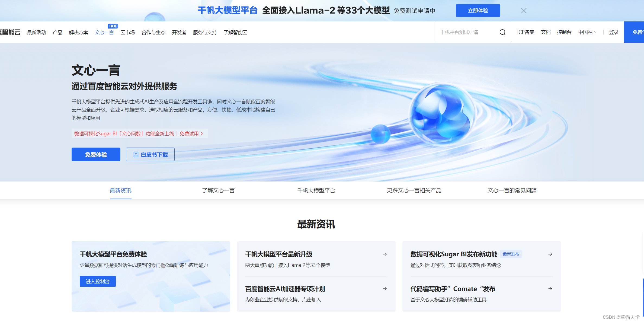Image resolution: width=644 pixels, height=322 pixels.
Task: Click arrow next to Sugar BI发布新功能
Action: [x=550, y=254]
